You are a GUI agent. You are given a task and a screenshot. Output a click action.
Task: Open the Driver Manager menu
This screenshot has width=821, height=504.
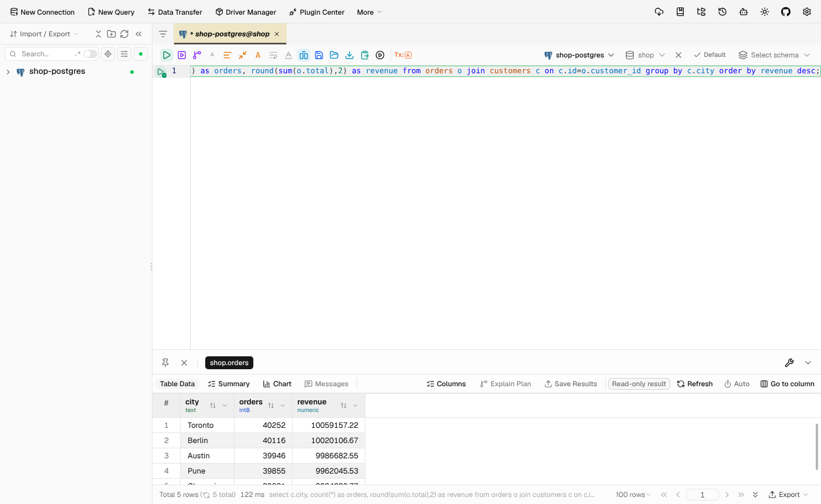point(246,12)
